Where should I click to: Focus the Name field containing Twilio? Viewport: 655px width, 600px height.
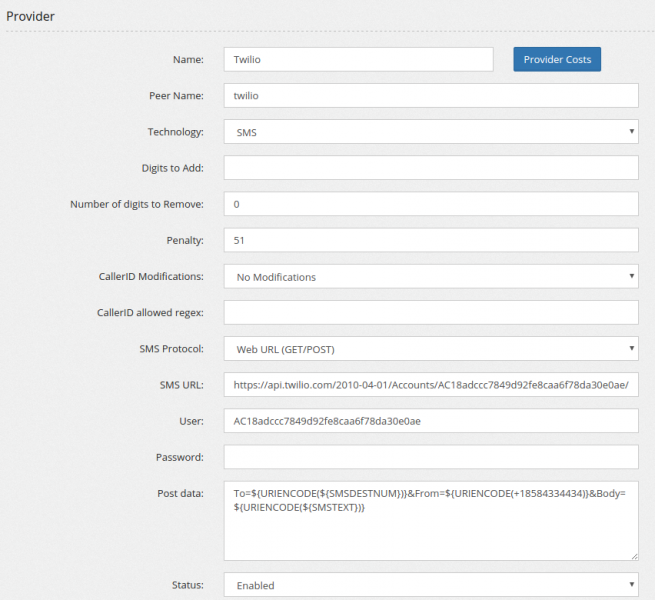coord(358,59)
